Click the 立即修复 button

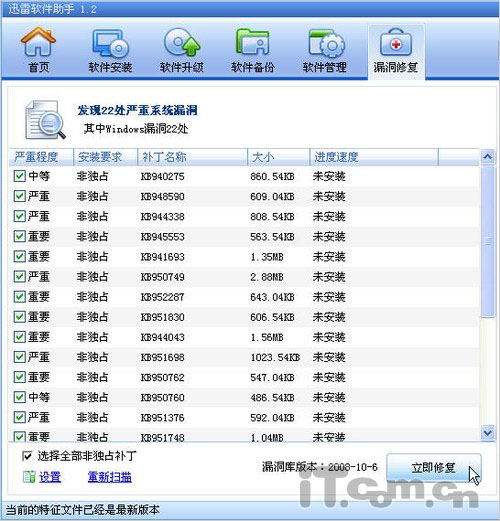click(x=434, y=468)
